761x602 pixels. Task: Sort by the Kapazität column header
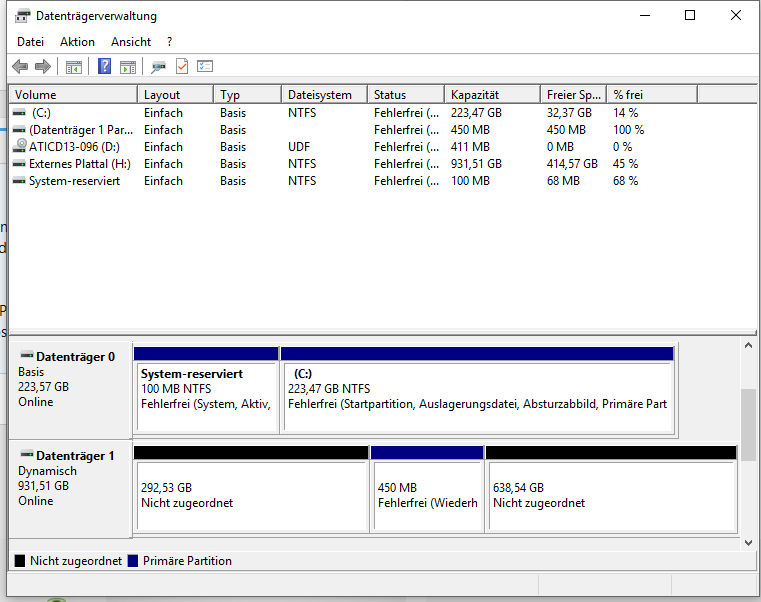(493, 95)
